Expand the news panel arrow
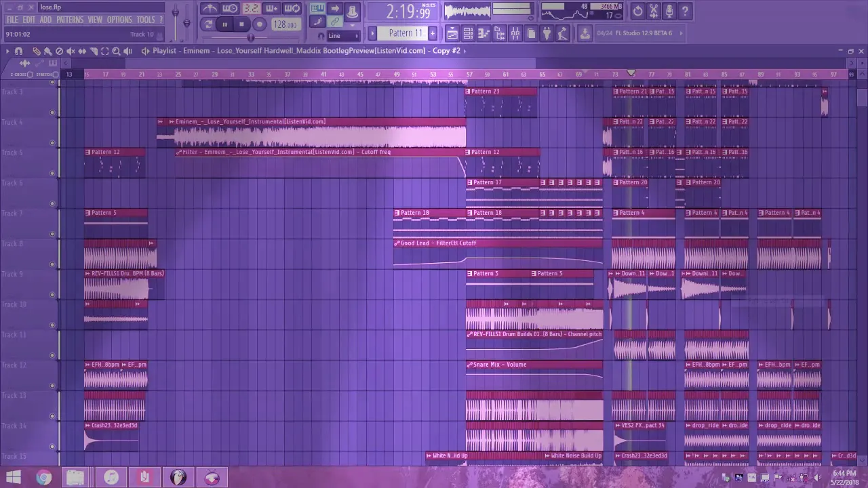Image resolution: width=868 pixels, height=488 pixels. tap(681, 33)
